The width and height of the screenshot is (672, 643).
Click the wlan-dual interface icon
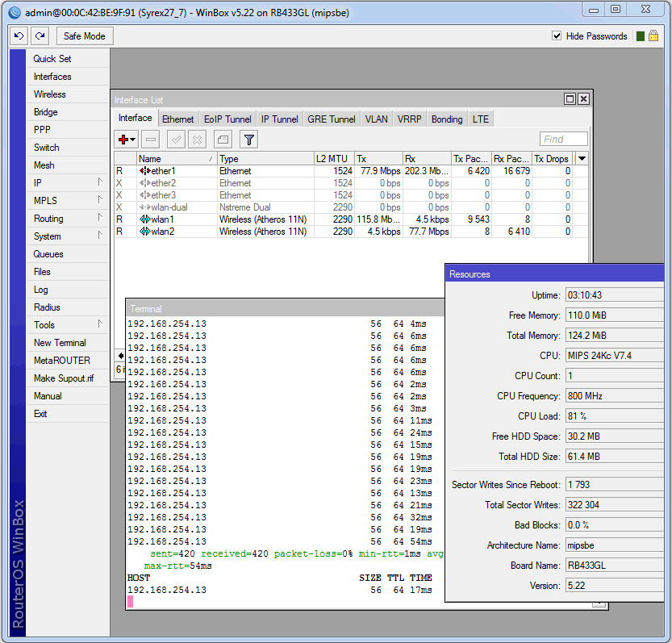145,207
